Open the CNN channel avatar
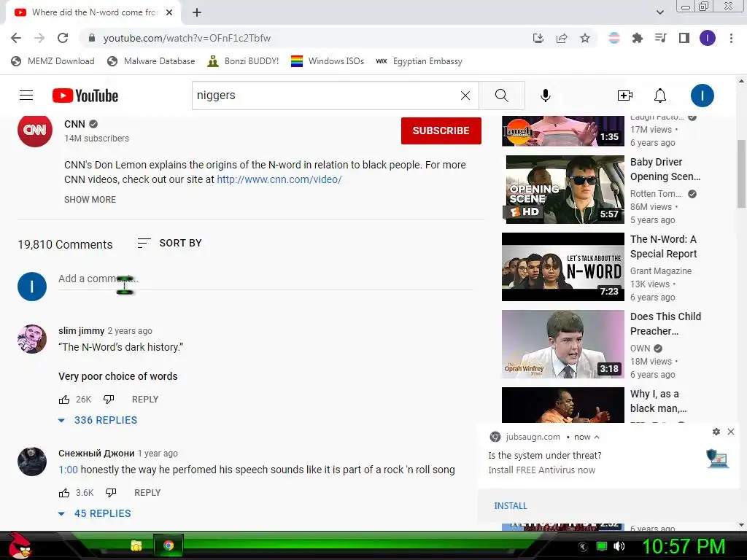747x560 pixels. (x=35, y=130)
